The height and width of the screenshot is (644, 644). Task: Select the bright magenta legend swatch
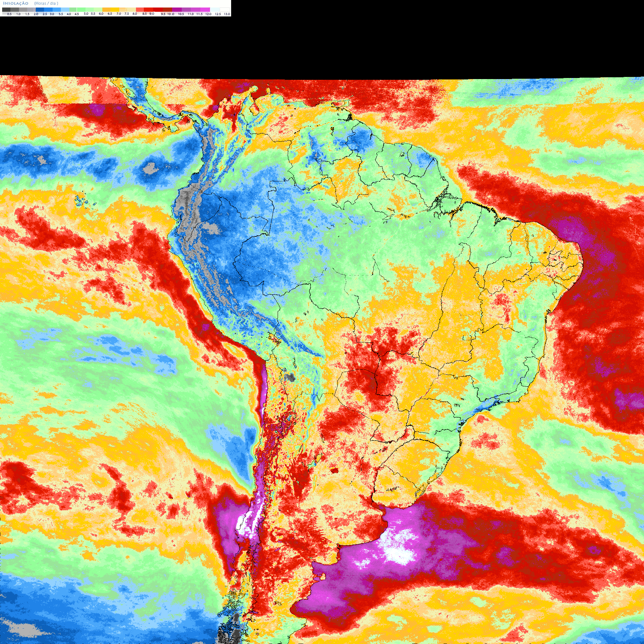coord(205,10)
